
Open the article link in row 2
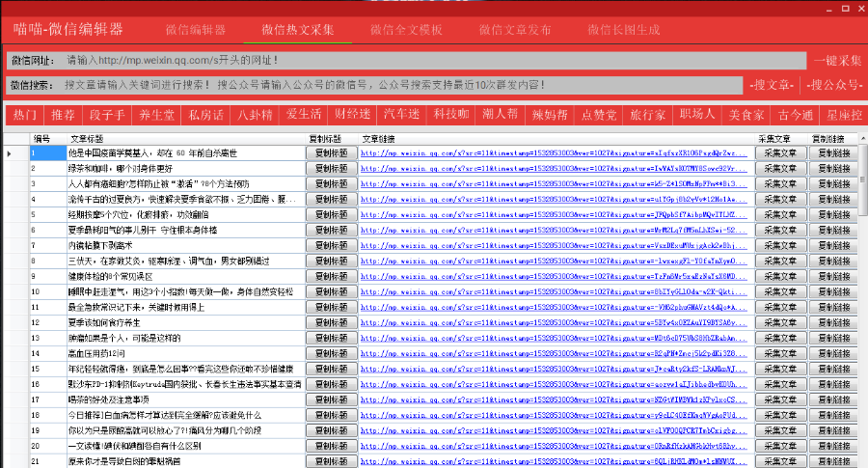(x=554, y=168)
